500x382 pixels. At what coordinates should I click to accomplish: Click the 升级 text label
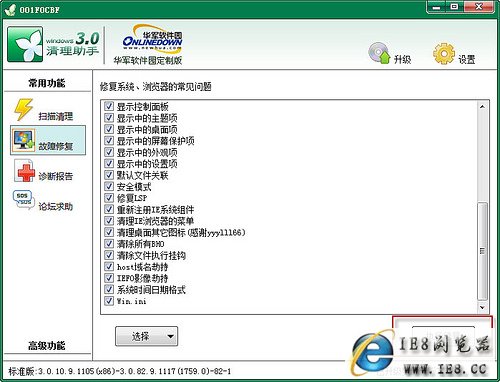tap(402, 59)
